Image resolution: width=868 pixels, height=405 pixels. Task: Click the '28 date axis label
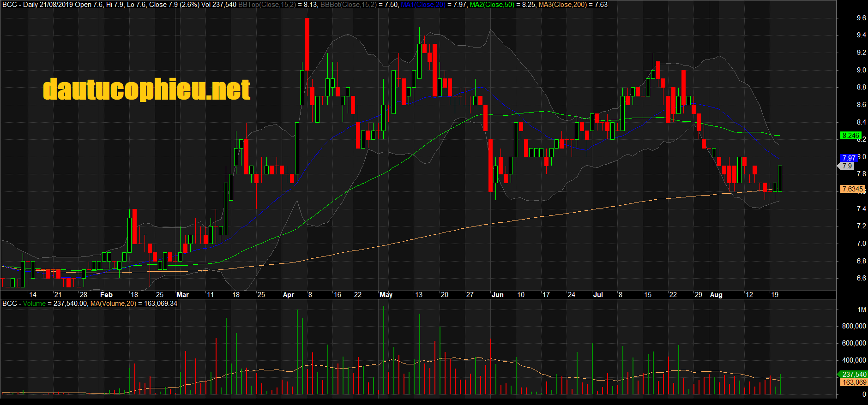(x=83, y=295)
